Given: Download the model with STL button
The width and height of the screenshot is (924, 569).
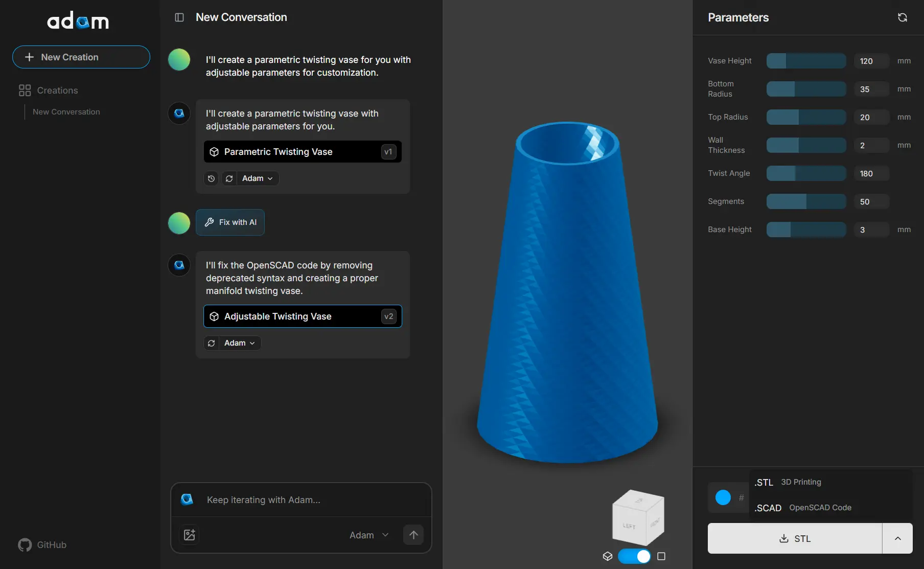Looking at the screenshot, I should pyautogui.click(x=795, y=538).
